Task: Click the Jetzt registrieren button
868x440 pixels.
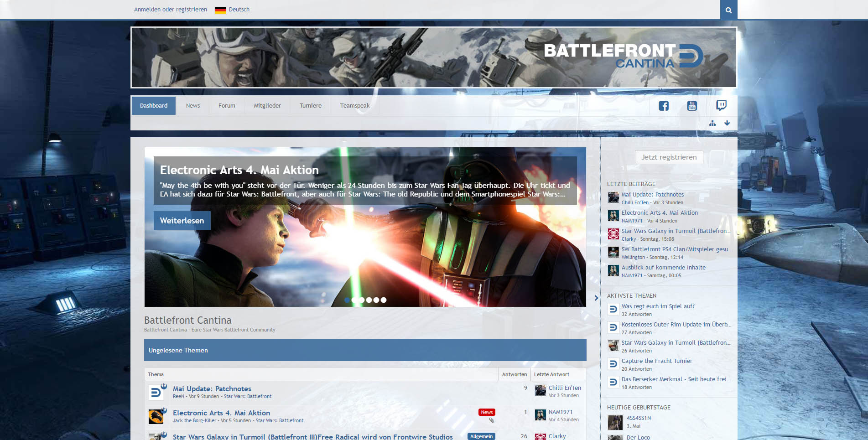Action: pyautogui.click(x=669, y=157)
